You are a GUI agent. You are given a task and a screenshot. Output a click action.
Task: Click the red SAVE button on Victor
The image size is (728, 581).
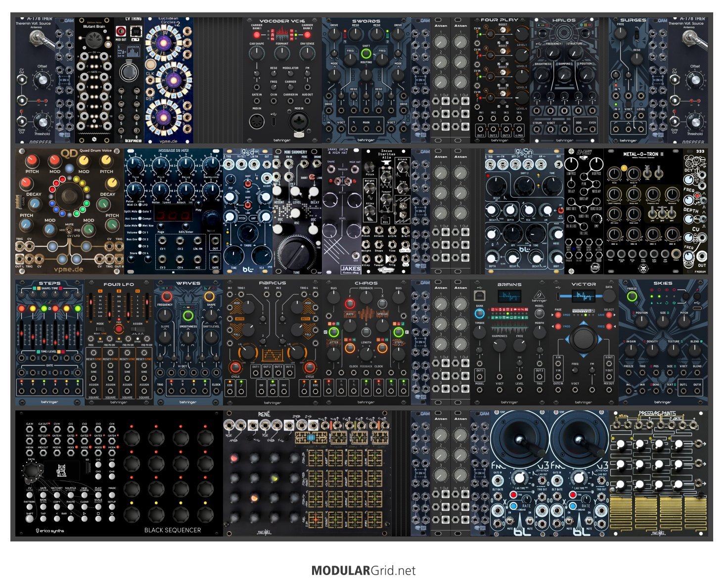pyautogui.click(x=609, y=315)
